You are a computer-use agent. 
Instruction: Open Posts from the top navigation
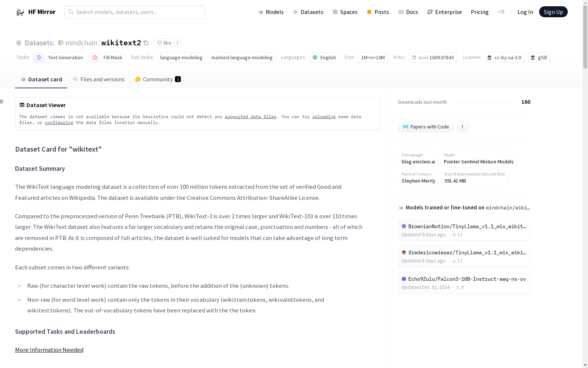click(378, 12)
